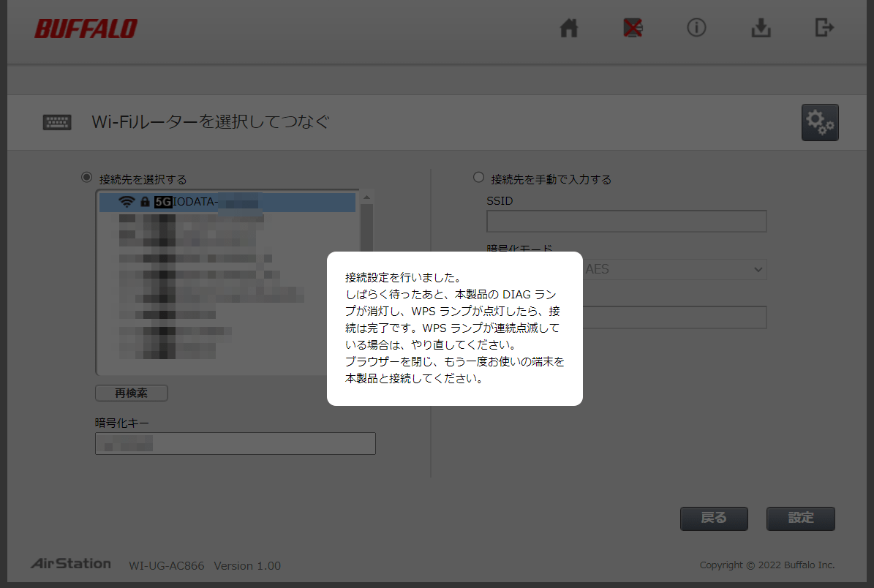Click the crossed-out connection status icon
Image resolution: width=874 pixels, height=588 pixels.
[632, 29]
